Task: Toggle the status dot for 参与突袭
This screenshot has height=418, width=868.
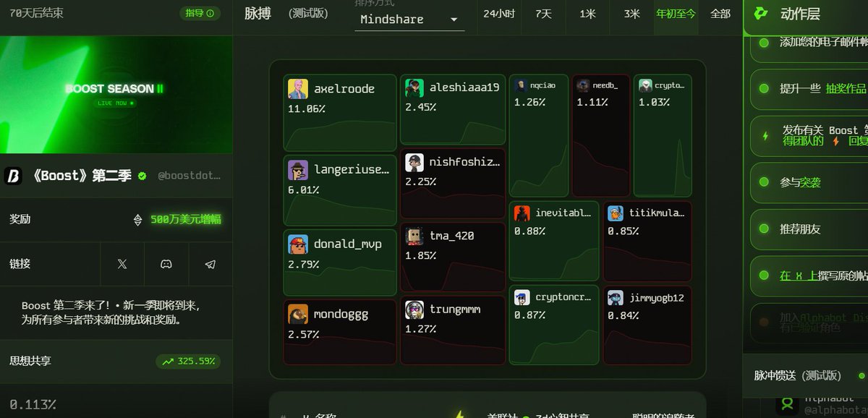Action: (x=764, y=183)
